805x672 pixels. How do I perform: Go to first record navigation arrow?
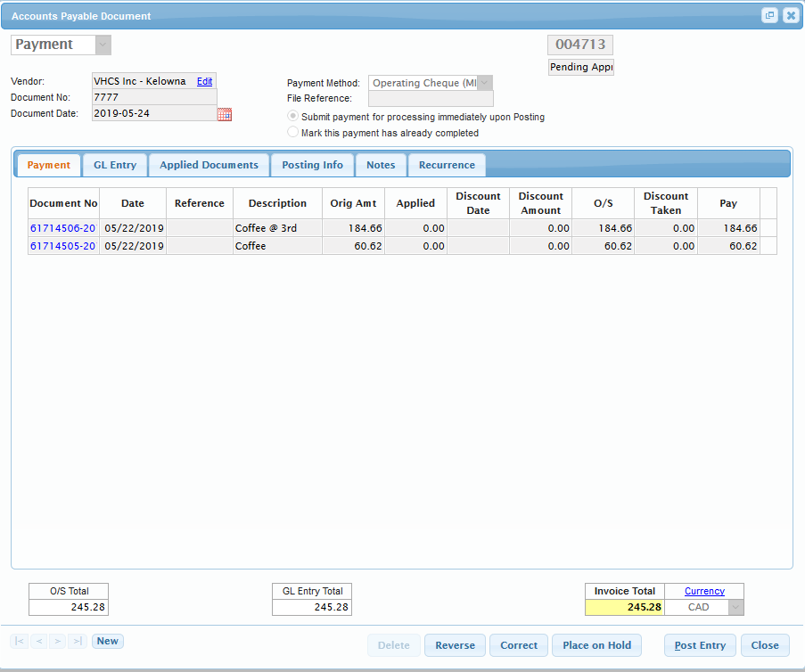[x=19, y=641]
